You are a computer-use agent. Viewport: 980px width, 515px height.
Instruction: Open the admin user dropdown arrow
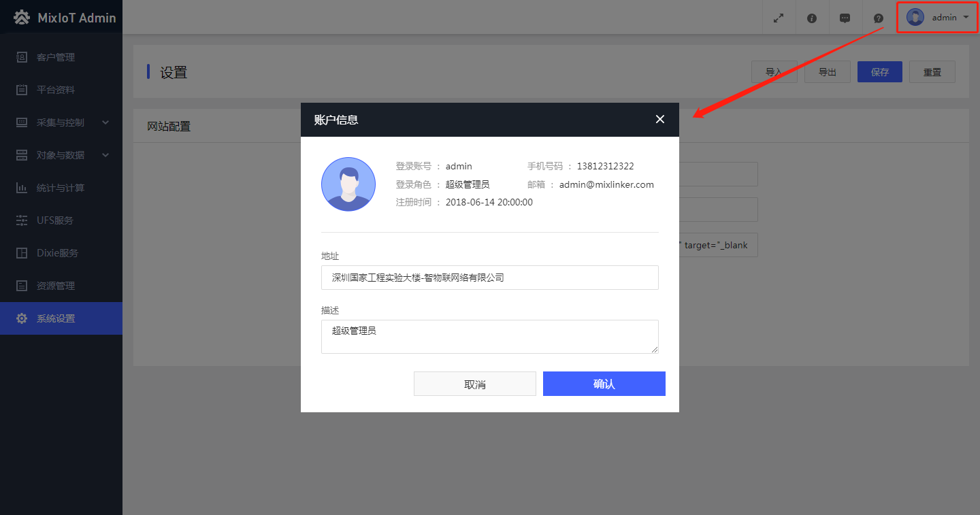tap(966, 18)
